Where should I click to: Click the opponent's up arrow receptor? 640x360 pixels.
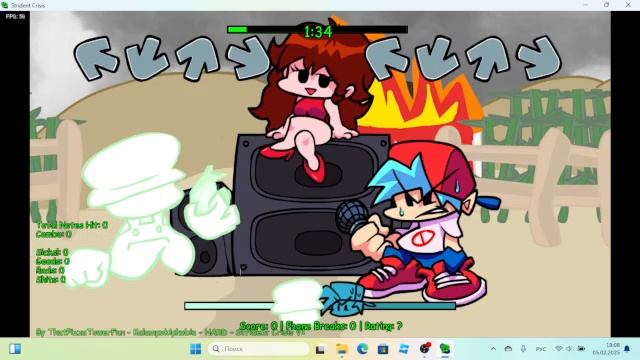[198, 58]
